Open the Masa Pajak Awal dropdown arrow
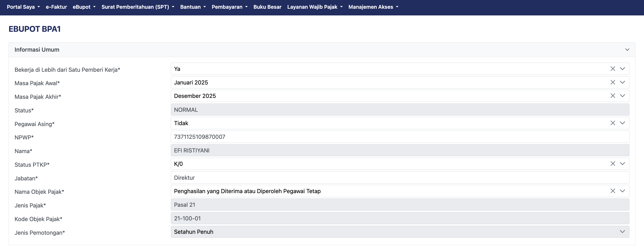This screenshot has width=644, height=249. 622,82
